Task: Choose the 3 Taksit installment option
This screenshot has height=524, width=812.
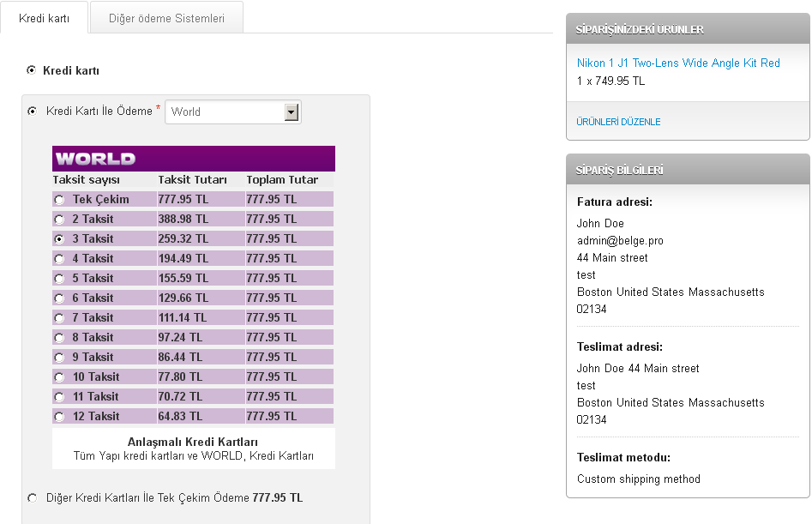Action: pyautogui.click(x=59, y=239)
